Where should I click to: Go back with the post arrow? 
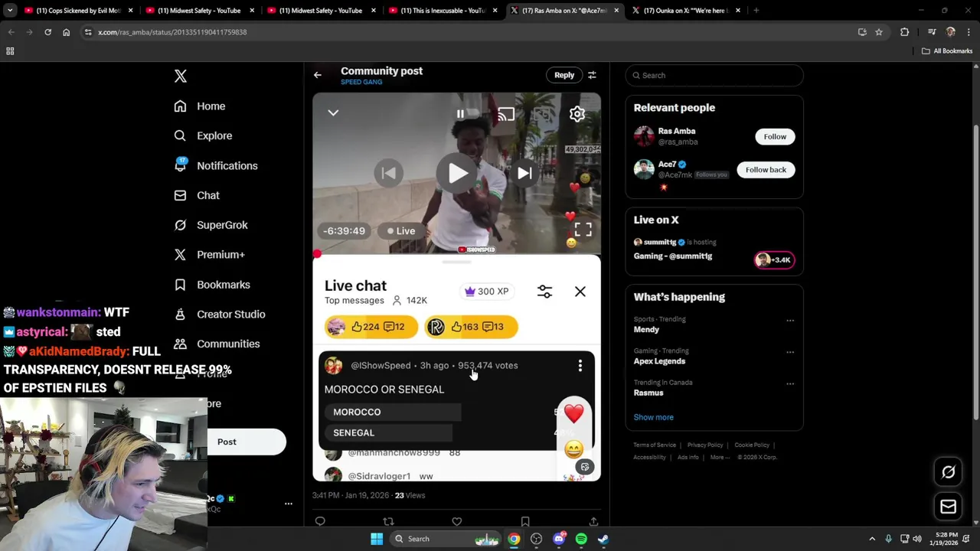coord(318,75)
